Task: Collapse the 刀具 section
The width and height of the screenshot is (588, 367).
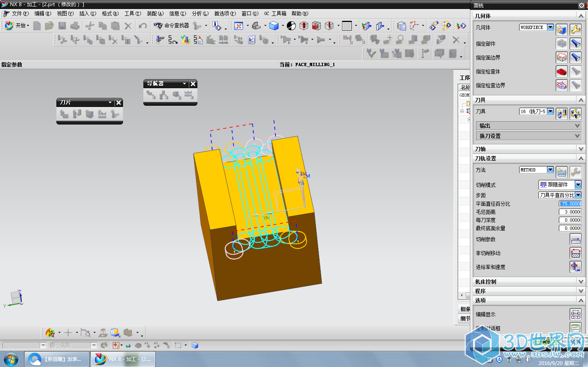Action: [x=581, y=100]
